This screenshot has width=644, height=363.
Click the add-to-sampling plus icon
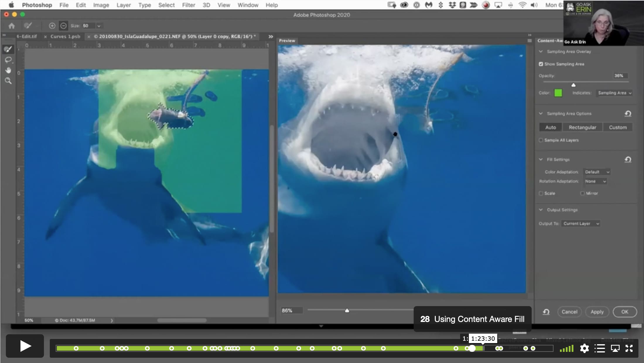click(x=52, y=26)
